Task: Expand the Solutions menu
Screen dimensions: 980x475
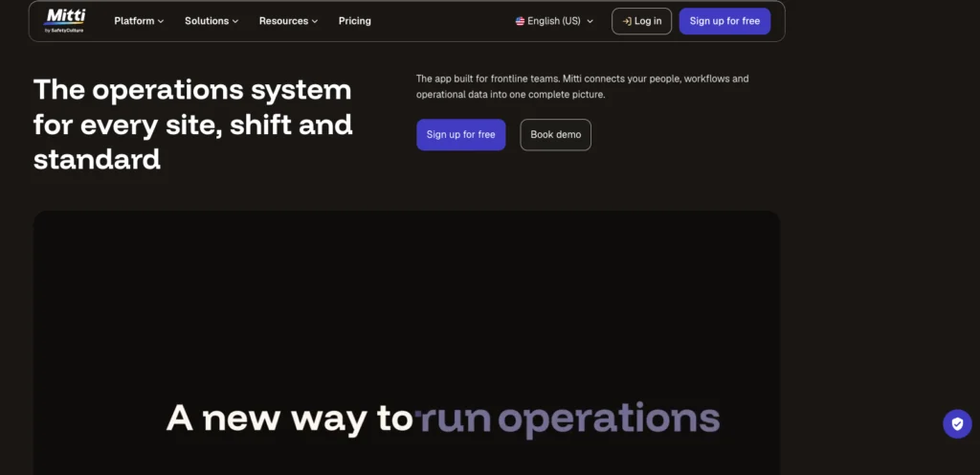Action: pos(212,21)
